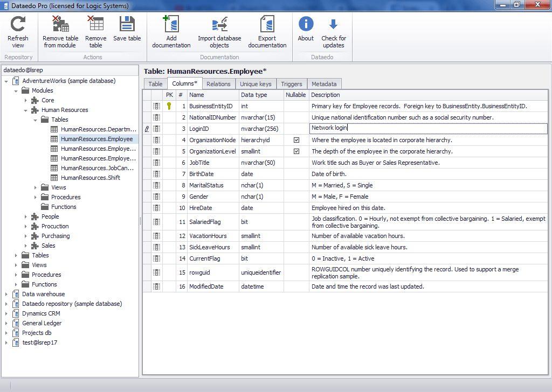Click the Add documentation icon

pyautogui.click(x=171, y=24)
